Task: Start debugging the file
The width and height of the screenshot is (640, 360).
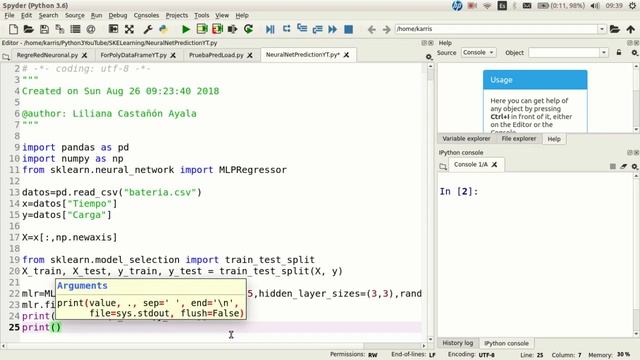Action: pos(270,29)
